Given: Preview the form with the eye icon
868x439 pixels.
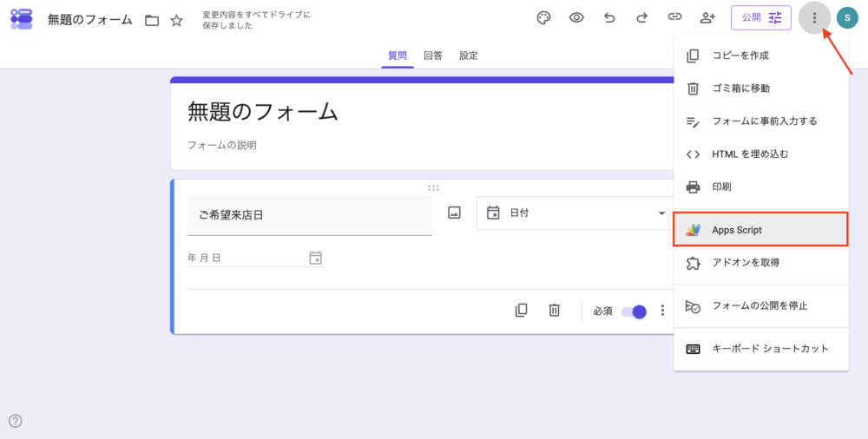Looking at the screenshot, I should coord(576,18).
